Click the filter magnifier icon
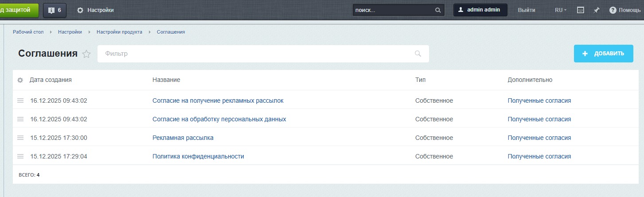 pos(418,54)
